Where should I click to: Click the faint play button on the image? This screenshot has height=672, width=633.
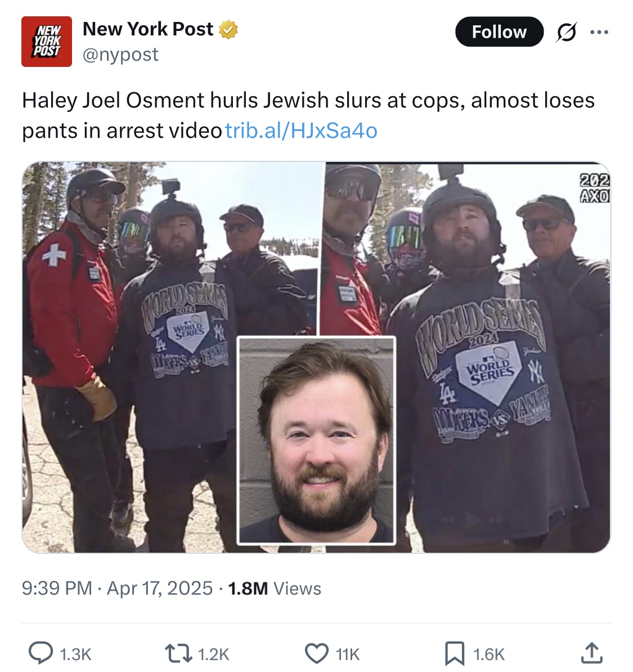tap(472, 520)
